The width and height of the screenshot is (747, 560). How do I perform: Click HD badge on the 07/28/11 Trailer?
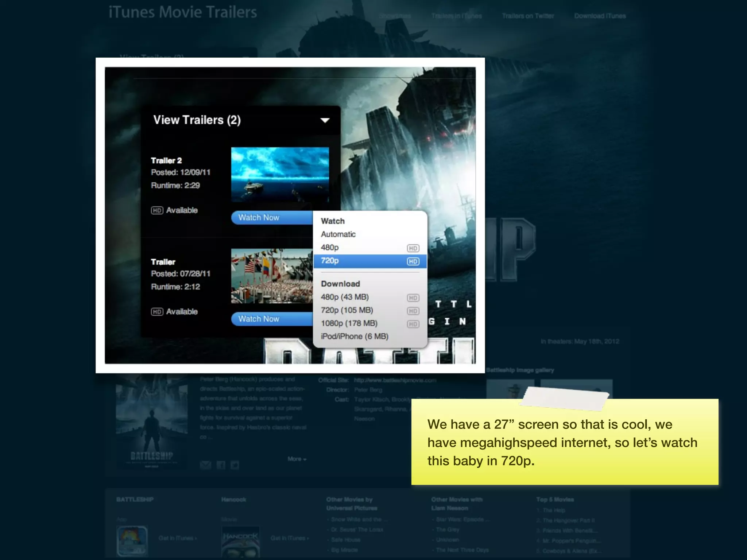(x=157, y=312)
